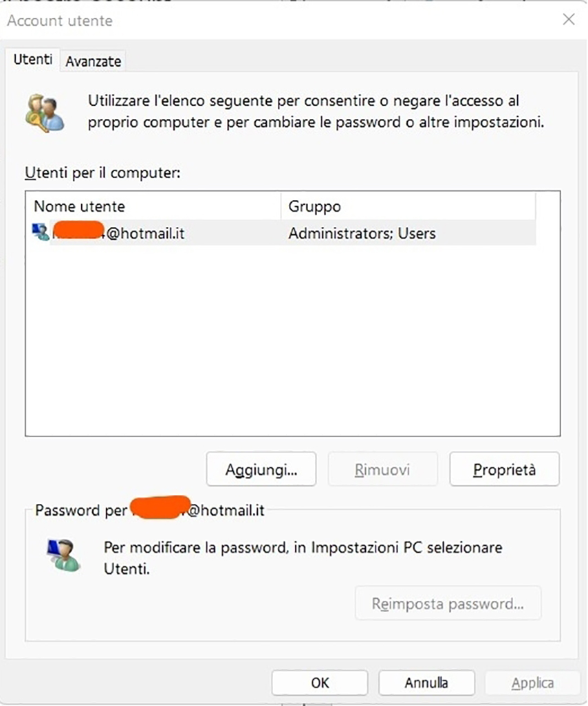Open Proprietà for the selected user

coord(504,469)
